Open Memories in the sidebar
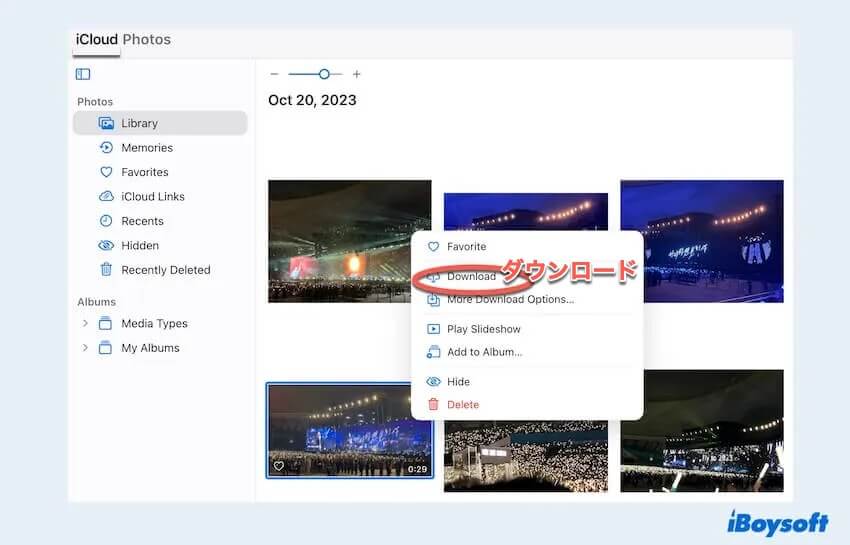Viewport: 850px width, 545px height. 146,148
